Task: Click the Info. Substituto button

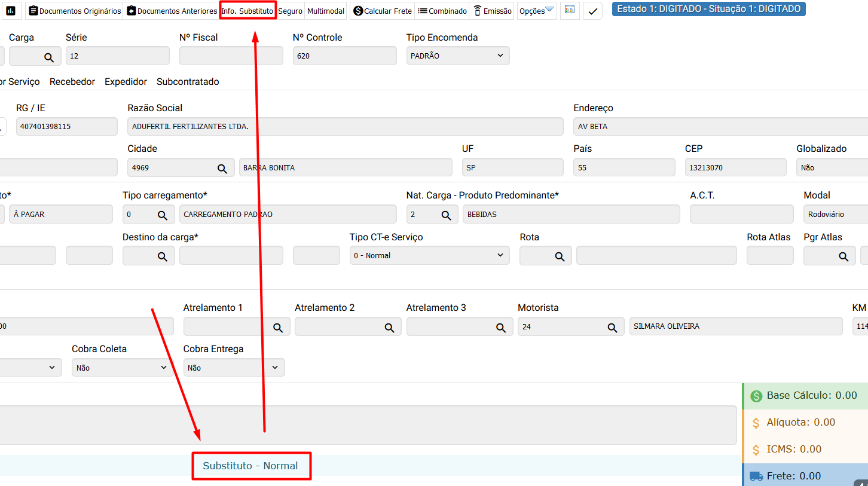Action: coord(247,11)
